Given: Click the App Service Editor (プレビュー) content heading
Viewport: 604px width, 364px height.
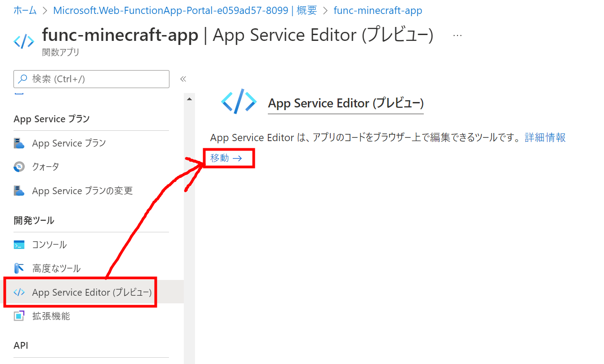Looking at the screenshot, I should coord(346,103).
